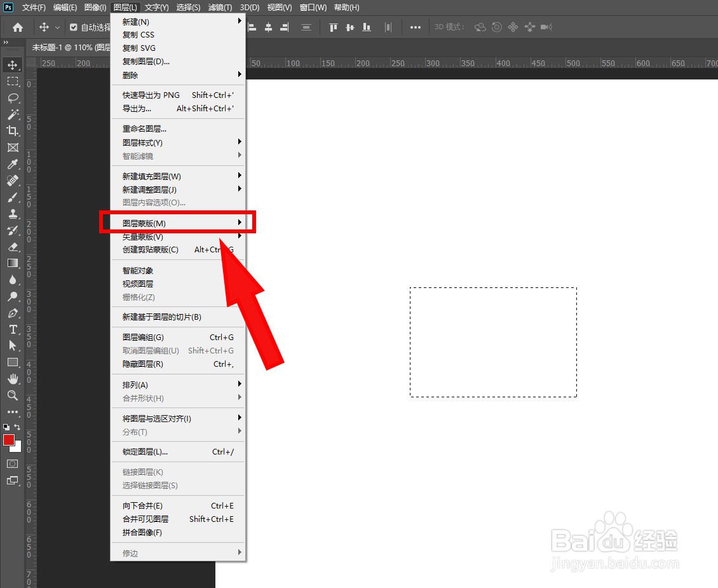Image resolution: width=718 pixels, height=588 pixels.
Task: Expand the 排列(A) submenu
Action: (178, 385)
